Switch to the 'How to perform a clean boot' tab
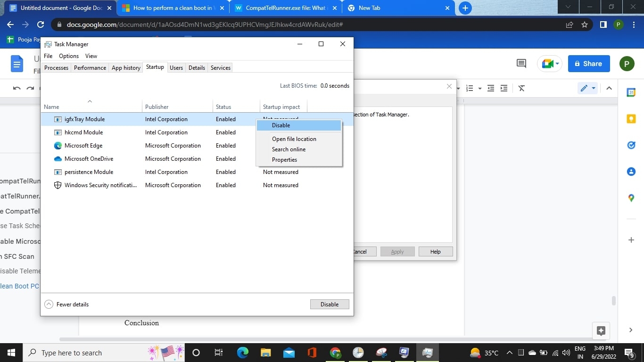Screen dimensions: 644x362 173,8
